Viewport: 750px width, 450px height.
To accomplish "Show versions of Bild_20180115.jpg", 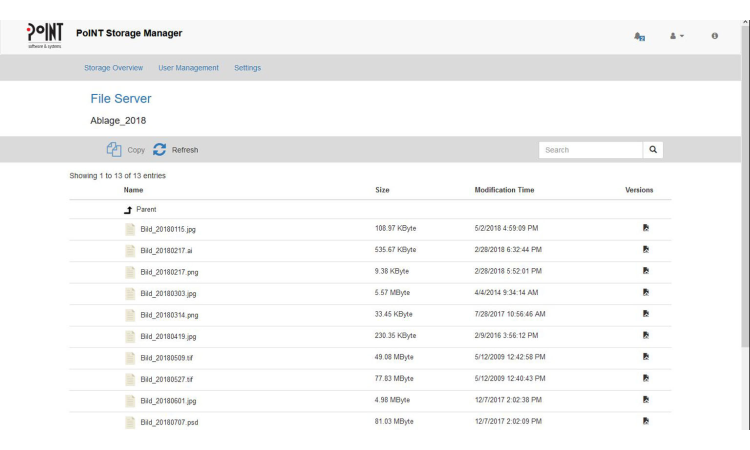I will point(646,228).
